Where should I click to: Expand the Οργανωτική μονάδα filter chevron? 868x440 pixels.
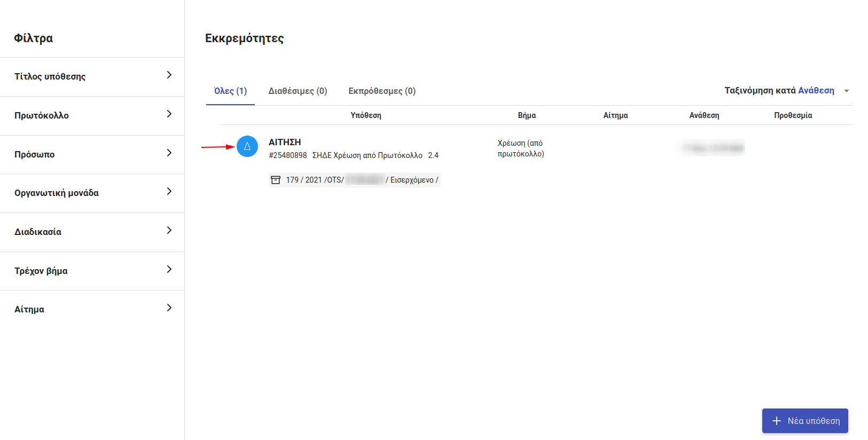pos(169,192)
